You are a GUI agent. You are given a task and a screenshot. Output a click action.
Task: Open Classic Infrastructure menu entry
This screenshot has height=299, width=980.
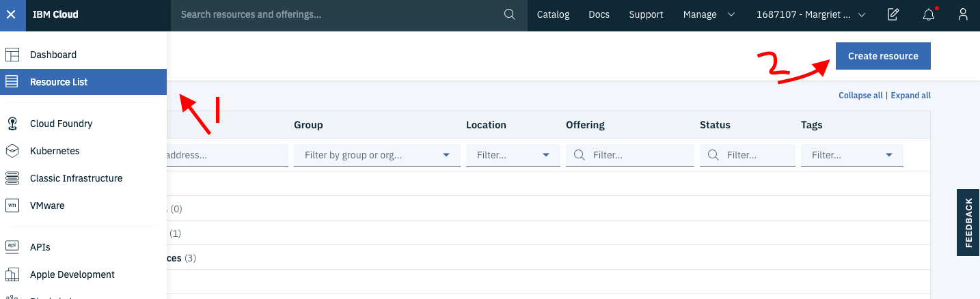(83, 178)
